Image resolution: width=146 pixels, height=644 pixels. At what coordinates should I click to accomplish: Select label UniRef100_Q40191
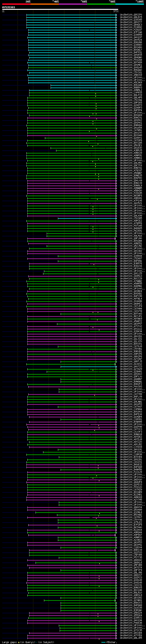pyautogui.click(x=131, y=450)
